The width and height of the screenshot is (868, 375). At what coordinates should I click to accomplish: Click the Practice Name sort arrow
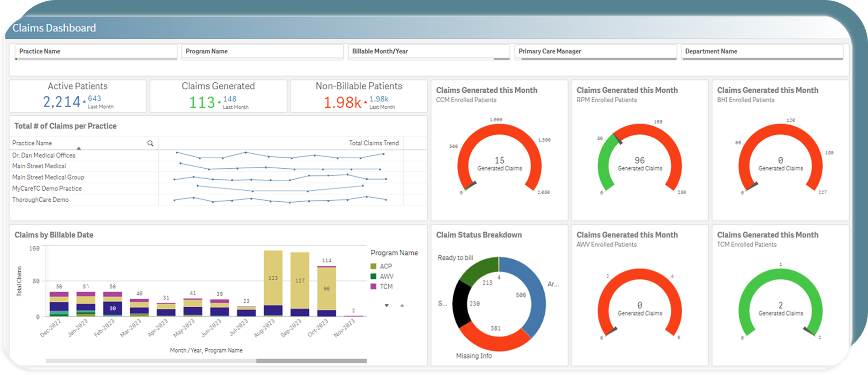point(79,149)
